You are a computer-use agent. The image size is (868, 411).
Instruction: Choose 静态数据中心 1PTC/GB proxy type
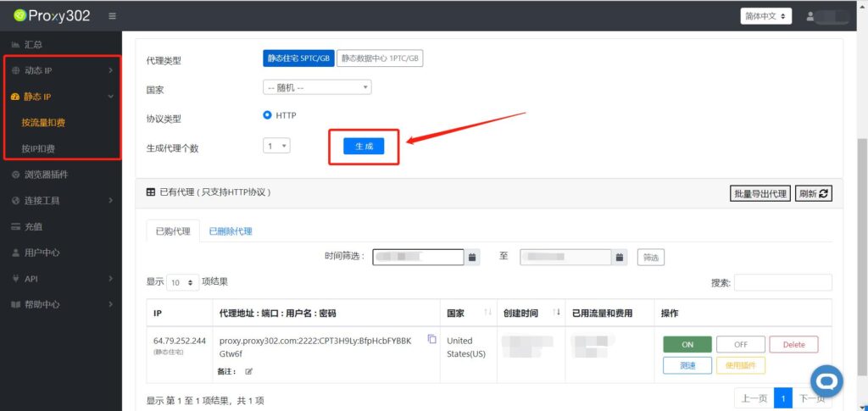pyautogui.click(x=380, y=58)
